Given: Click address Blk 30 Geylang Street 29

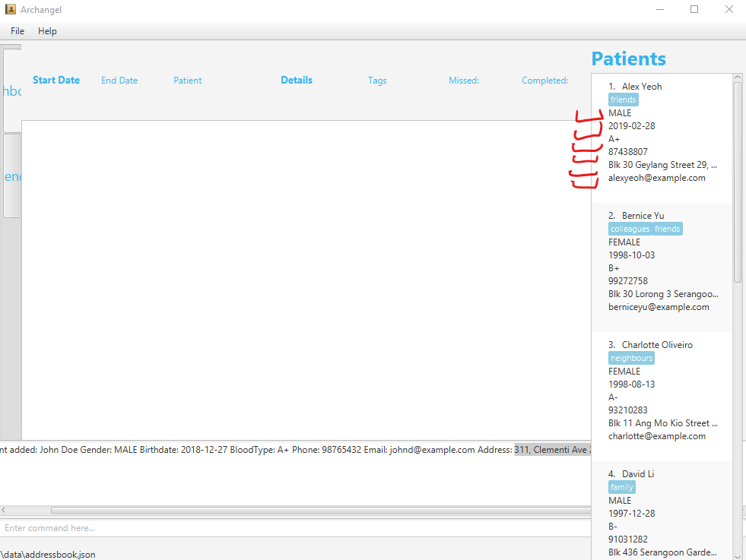Looking at the screenshot, I should click(663, 165).
